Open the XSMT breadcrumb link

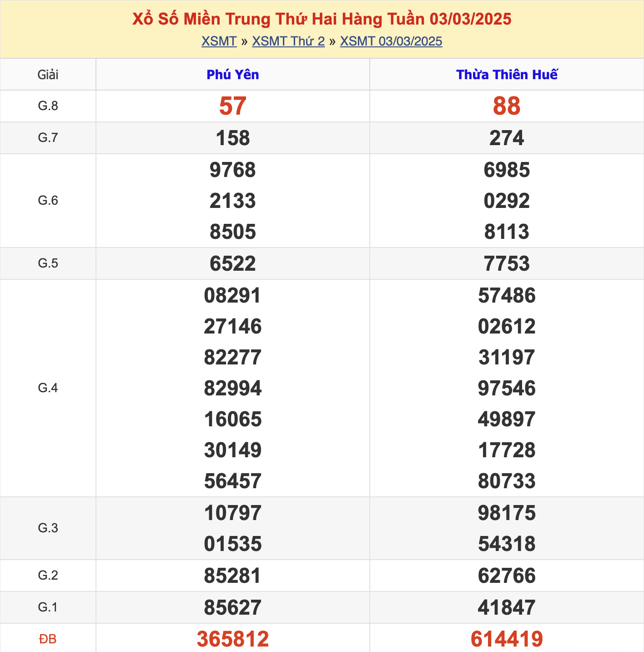[x=219, y=41]
